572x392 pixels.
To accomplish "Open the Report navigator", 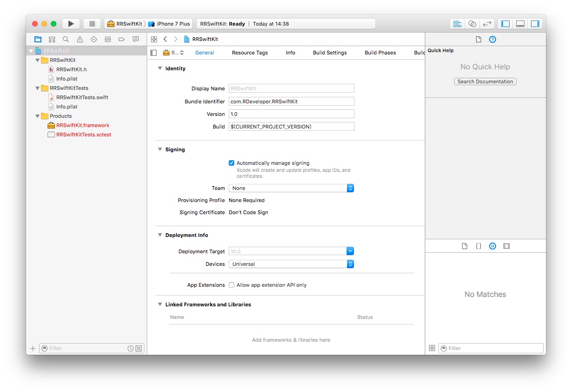I will point(136,40).
